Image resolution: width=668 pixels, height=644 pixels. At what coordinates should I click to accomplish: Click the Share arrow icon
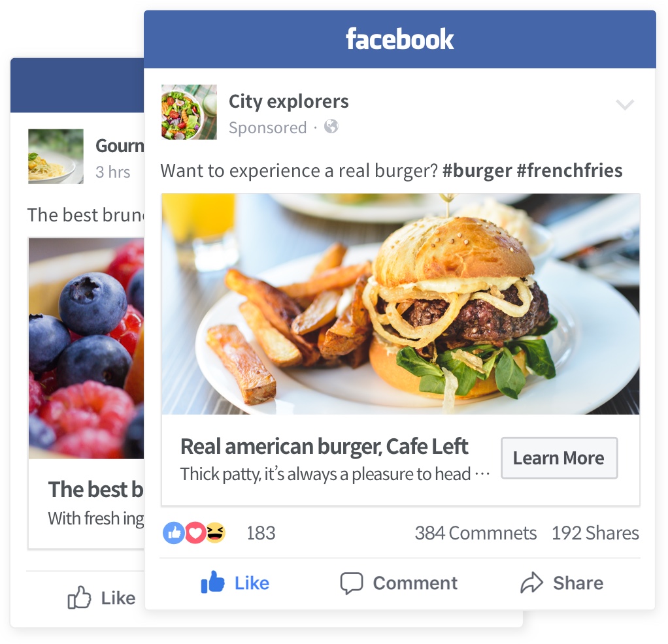point(531,583)
